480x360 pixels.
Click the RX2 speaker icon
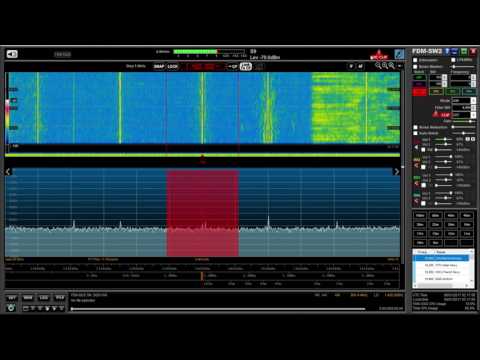tap(416, 165)
